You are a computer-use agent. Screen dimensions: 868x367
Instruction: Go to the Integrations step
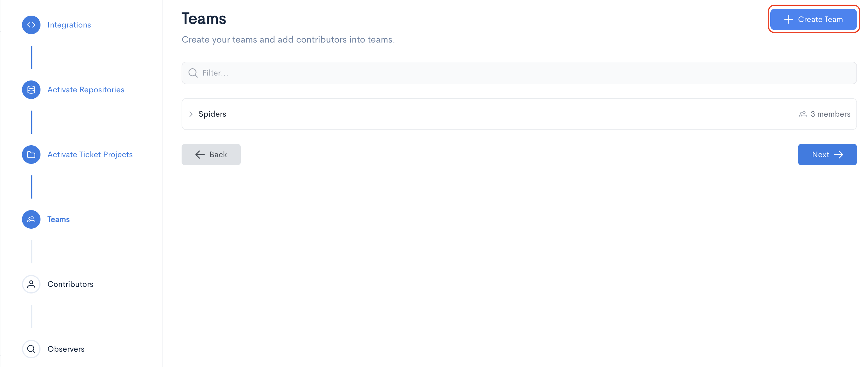(69, 25)
